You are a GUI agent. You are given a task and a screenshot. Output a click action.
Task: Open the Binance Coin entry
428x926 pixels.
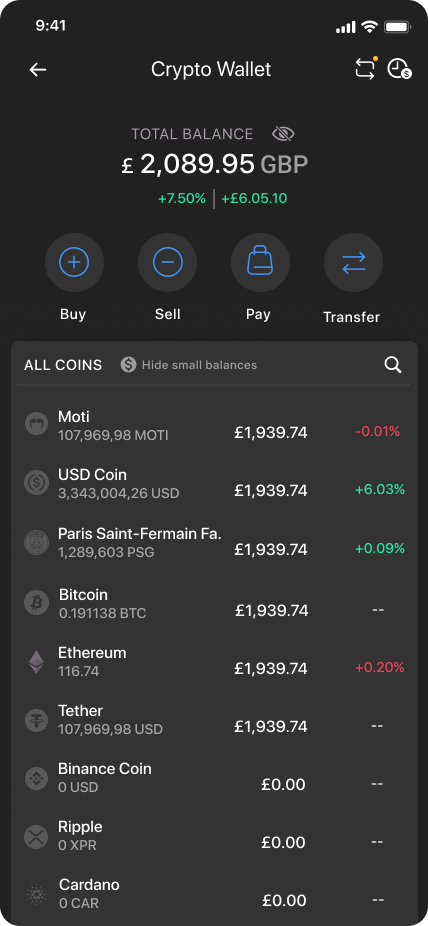[214, 778]
